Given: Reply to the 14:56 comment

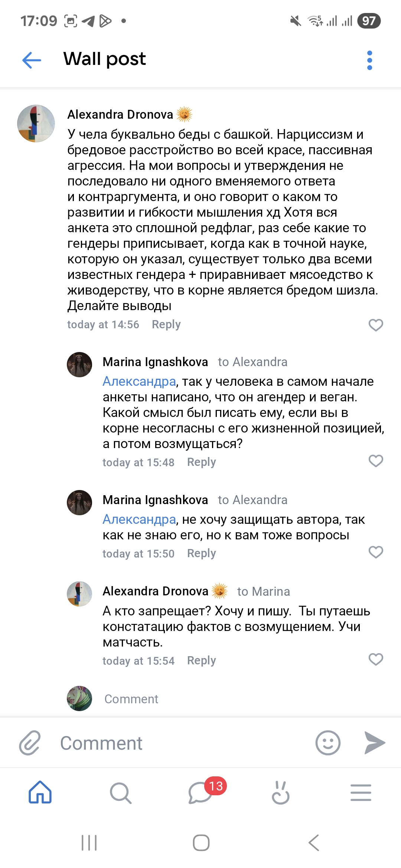Looking at the screenshot, I should 166,325.
